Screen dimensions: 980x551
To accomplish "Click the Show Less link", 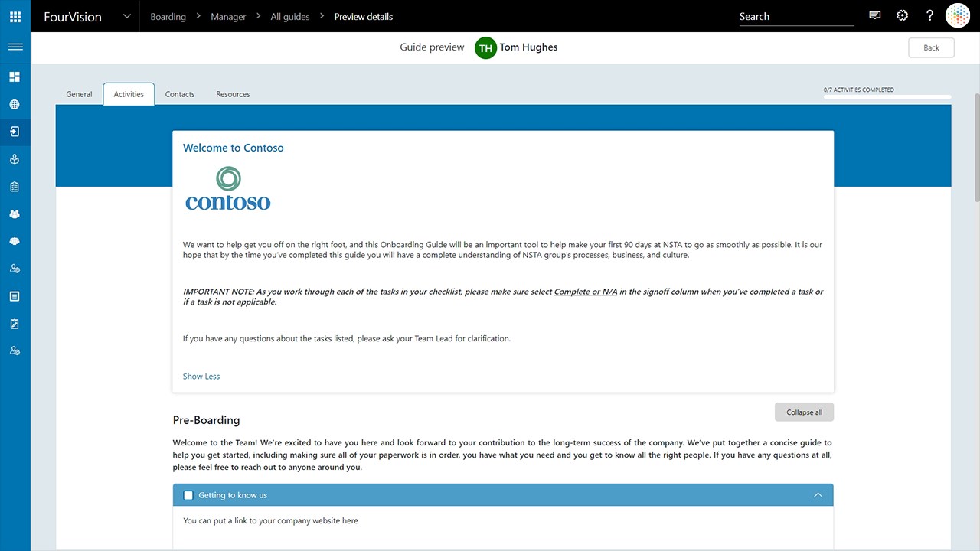I will tap(201, 377).
